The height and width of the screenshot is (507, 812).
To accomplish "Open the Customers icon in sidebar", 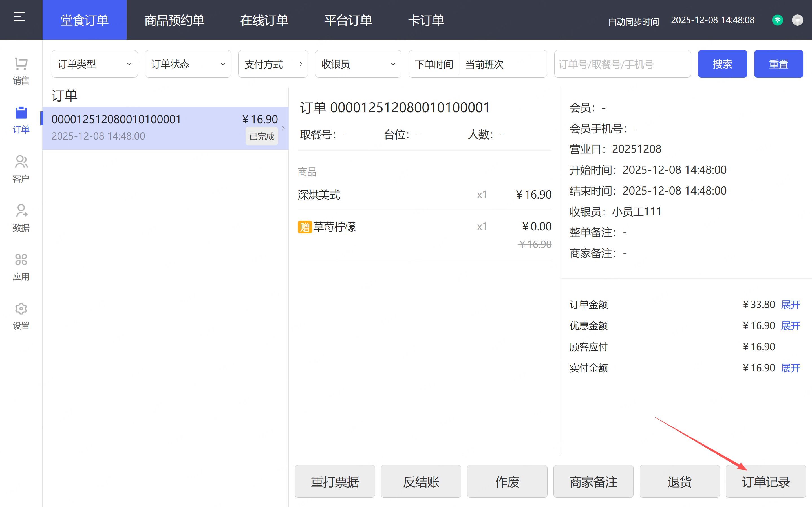I will click(21, 162).
